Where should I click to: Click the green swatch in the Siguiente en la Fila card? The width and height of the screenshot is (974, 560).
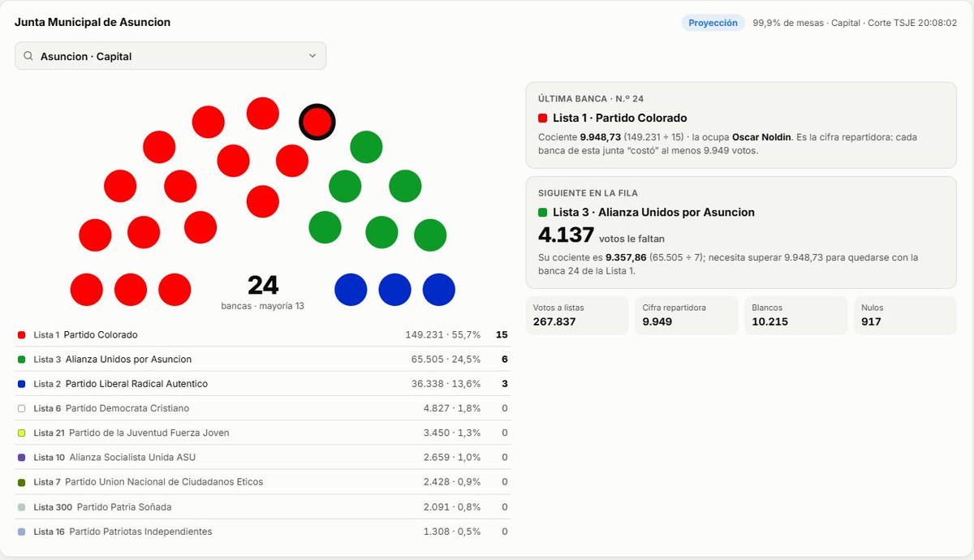click(543, 213)
